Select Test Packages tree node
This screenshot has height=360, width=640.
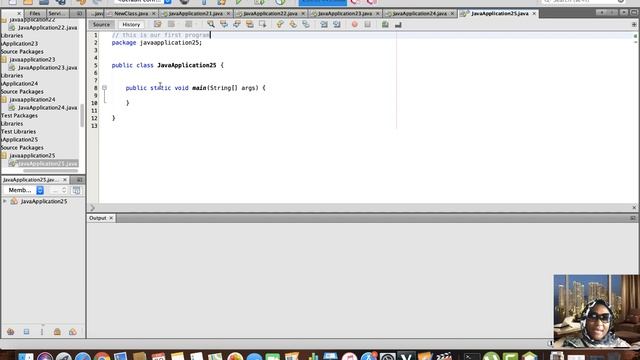pyautogui.click(x=19, y=116)
